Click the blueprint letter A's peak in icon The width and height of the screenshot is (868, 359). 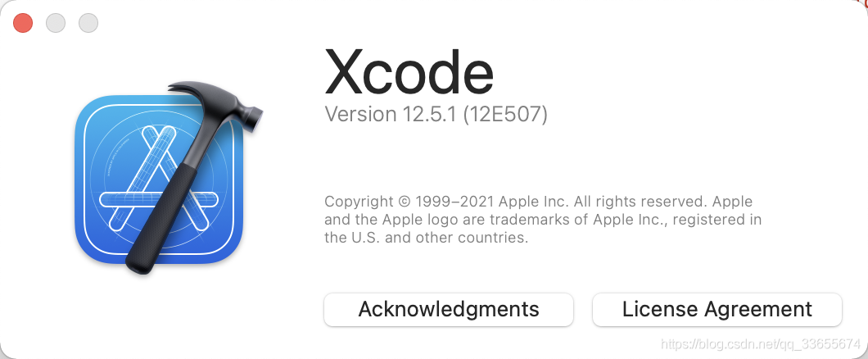point(160,134)
